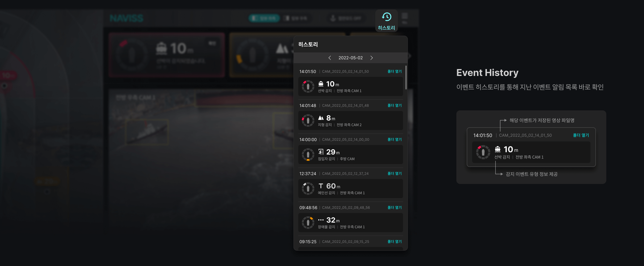
Task: Select the intruder icon on 29 m event
Action: click(321, 152)
